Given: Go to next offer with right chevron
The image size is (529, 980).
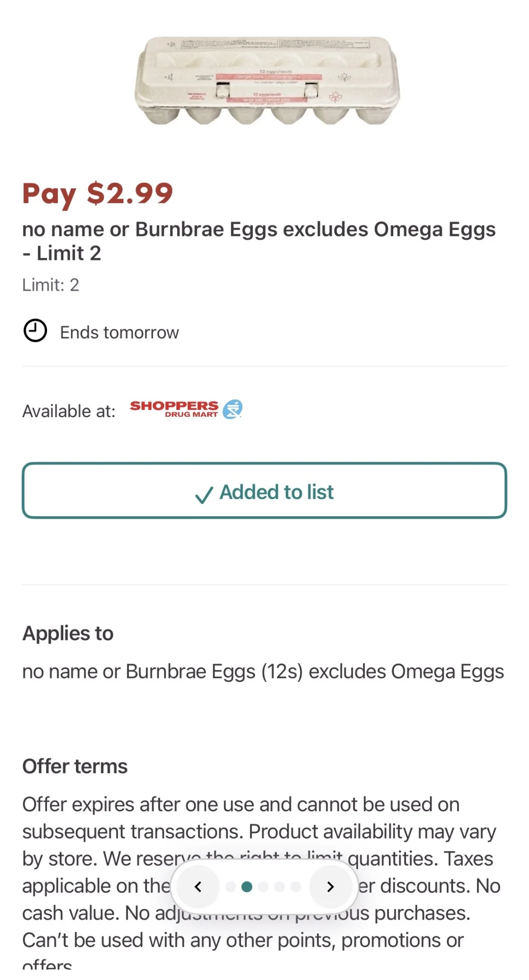Looking at the screenshot, I should 330,886.
